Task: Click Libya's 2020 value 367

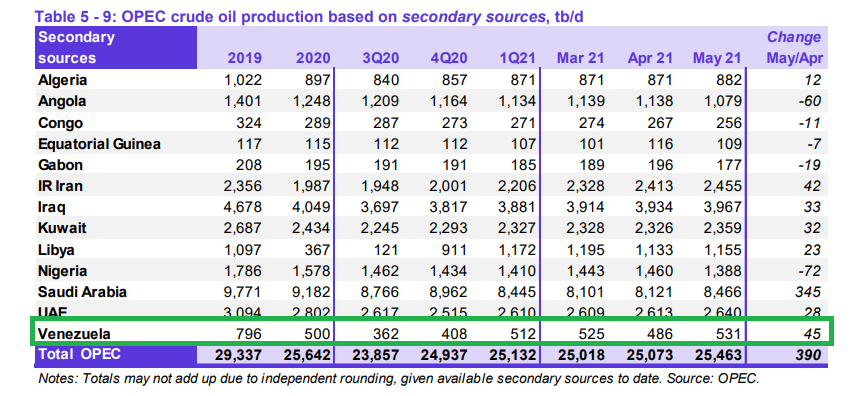Action: 316,250
